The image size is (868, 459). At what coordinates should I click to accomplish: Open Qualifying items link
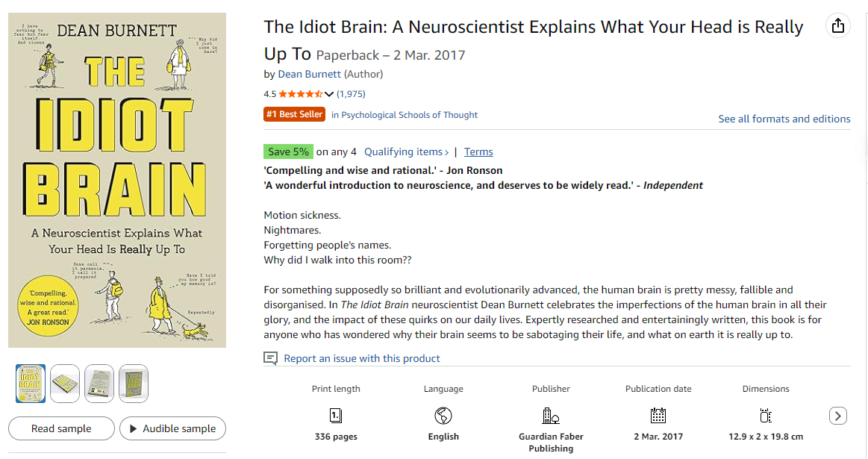point(406,152)
